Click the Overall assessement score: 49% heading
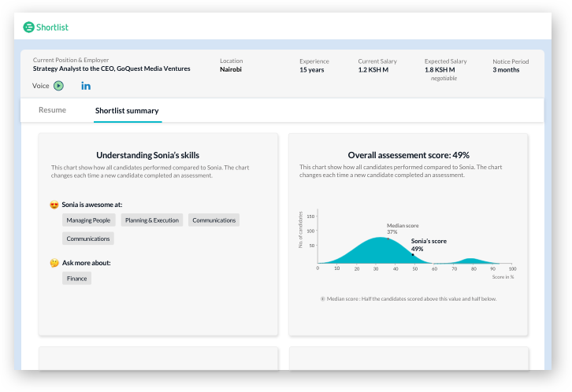The image size is (572, 392). [409, 155]
